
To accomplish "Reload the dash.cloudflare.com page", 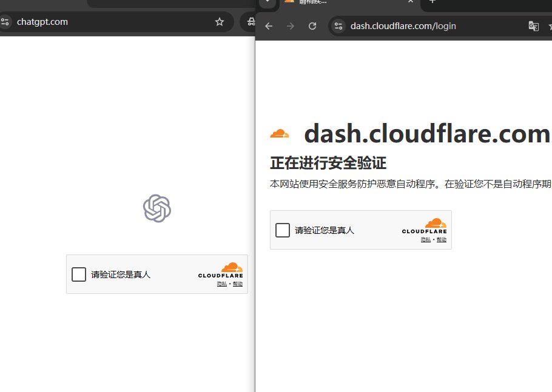I will [x=312, y=26].
